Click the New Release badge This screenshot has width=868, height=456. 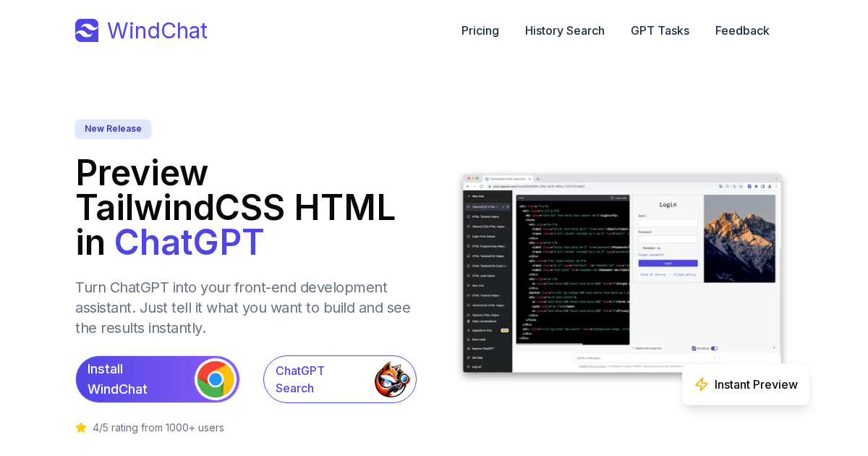pyautogui.click(x=113, y=129)
